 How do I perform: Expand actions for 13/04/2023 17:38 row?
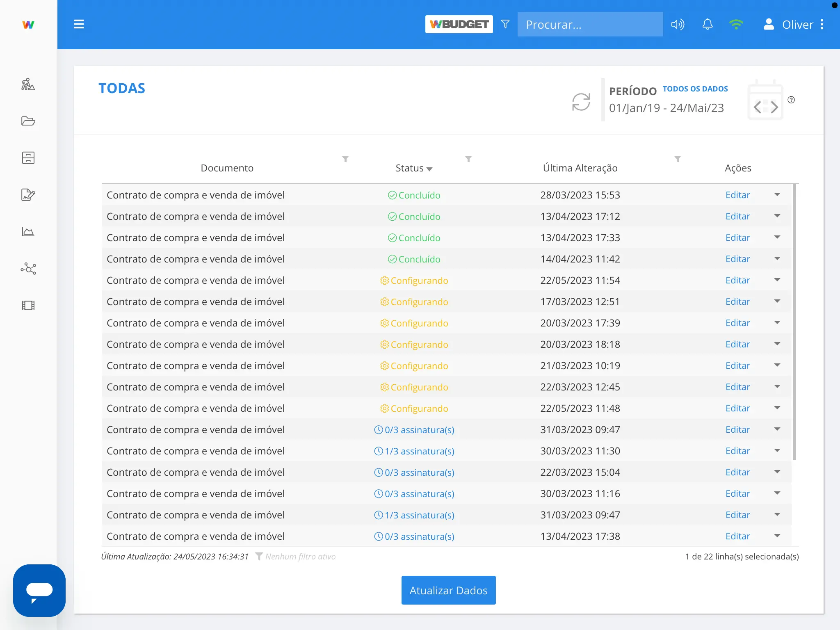click(777, 536)
